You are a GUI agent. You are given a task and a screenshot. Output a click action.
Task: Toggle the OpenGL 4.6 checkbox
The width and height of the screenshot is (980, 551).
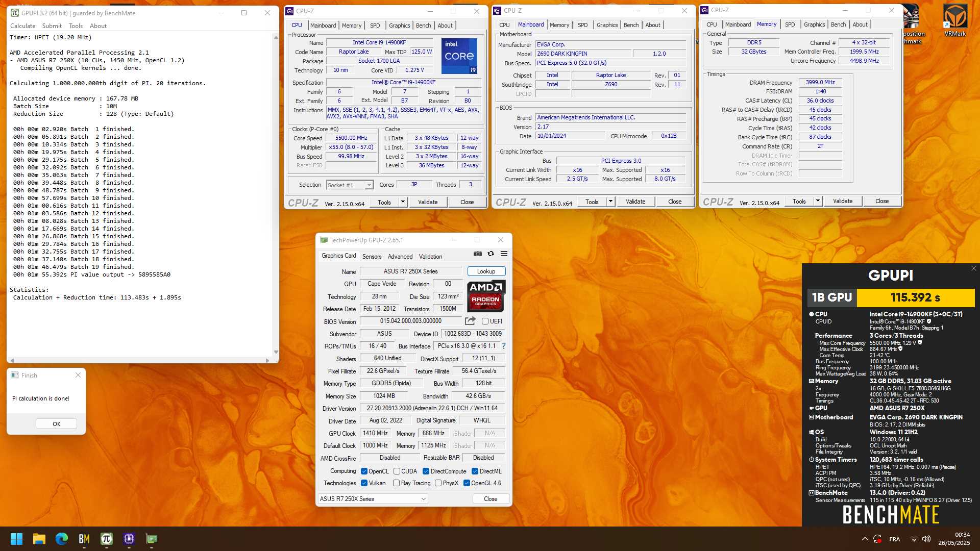467,483
